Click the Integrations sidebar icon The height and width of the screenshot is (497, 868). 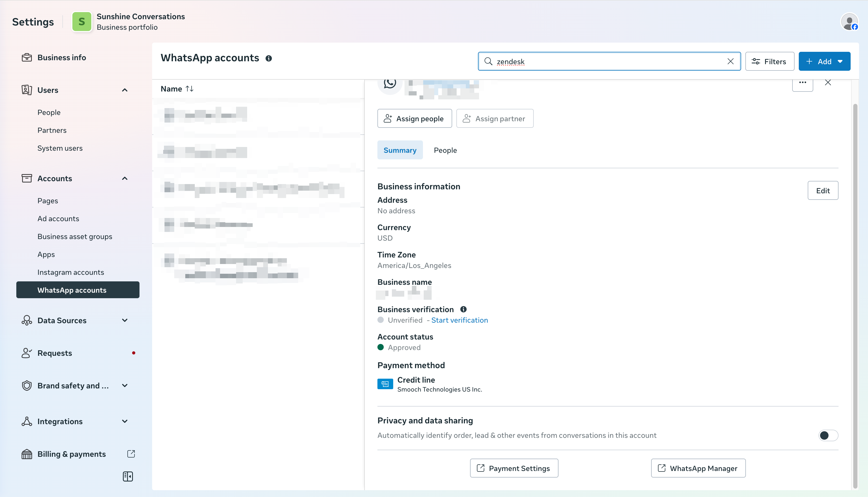point(27,421)
